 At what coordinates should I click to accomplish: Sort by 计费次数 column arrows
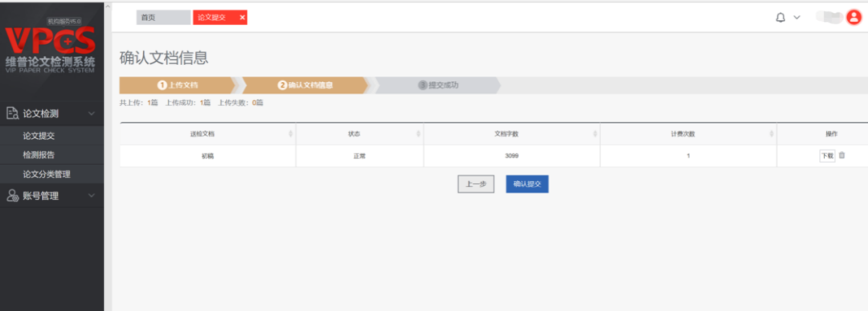click(x=772, y=134)
